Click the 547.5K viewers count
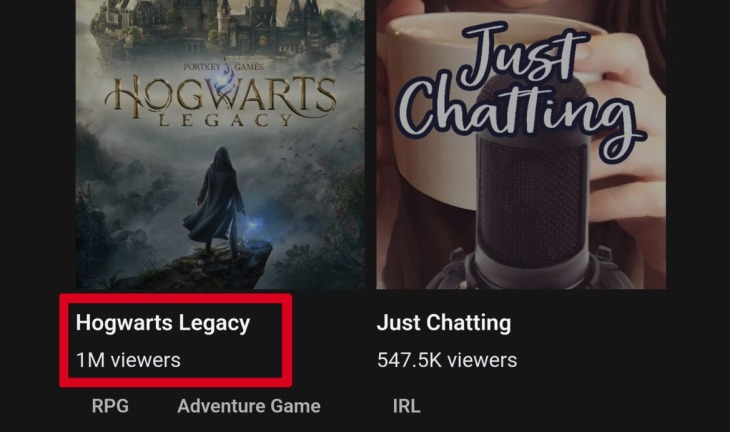730x432 pixels. tap(447, 360)
